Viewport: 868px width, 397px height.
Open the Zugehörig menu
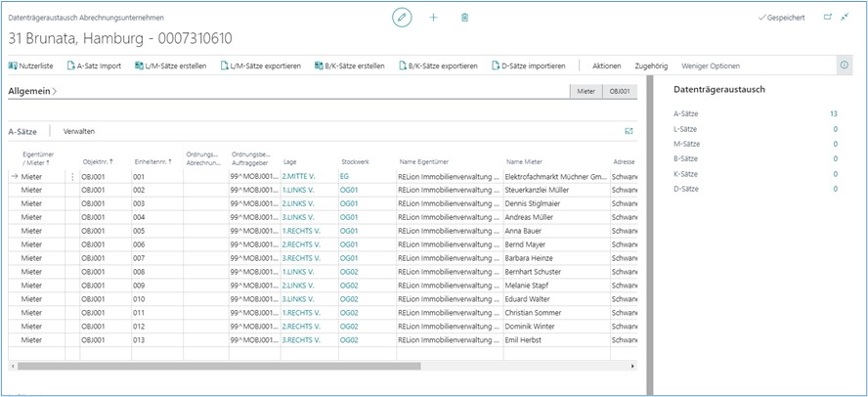click(651, 66)
